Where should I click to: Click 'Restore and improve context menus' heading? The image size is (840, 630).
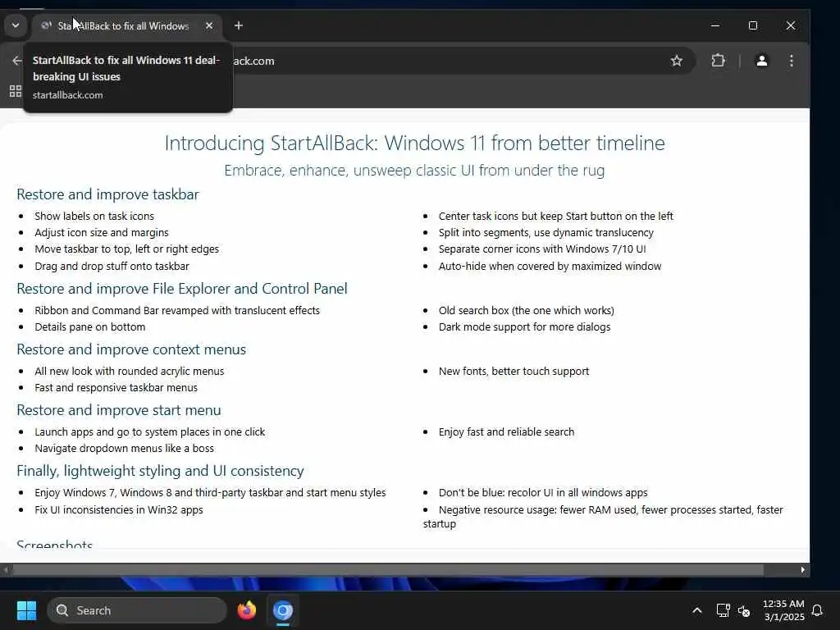pos(131,349)
